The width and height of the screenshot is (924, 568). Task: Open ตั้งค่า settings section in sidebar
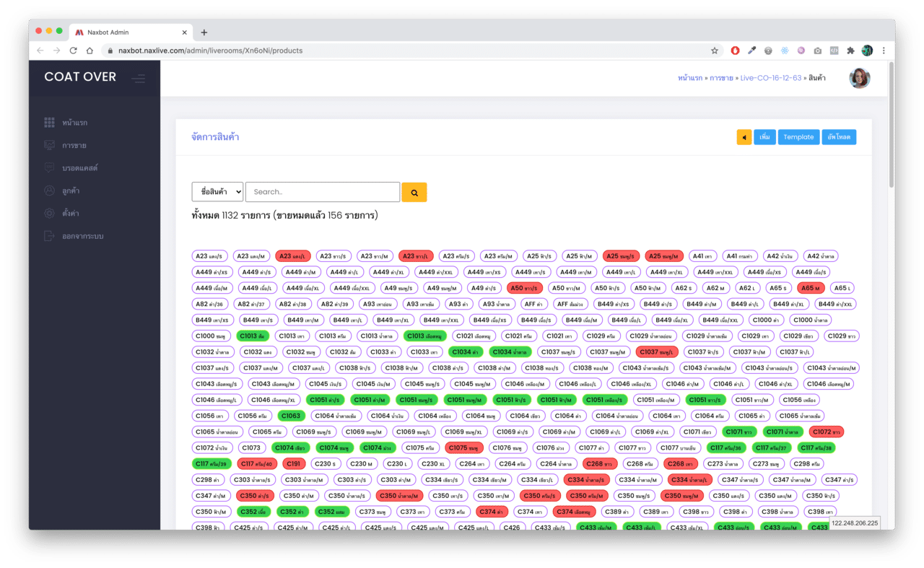[x=71, y=214]
